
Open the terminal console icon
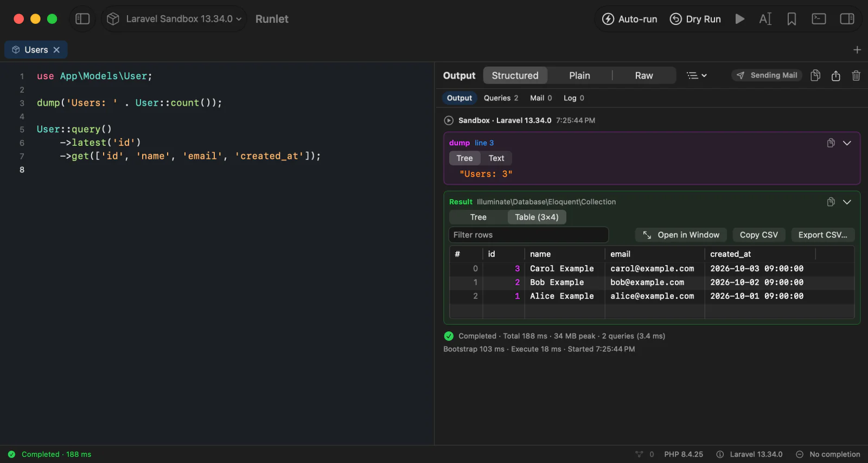tap(819, 19)
